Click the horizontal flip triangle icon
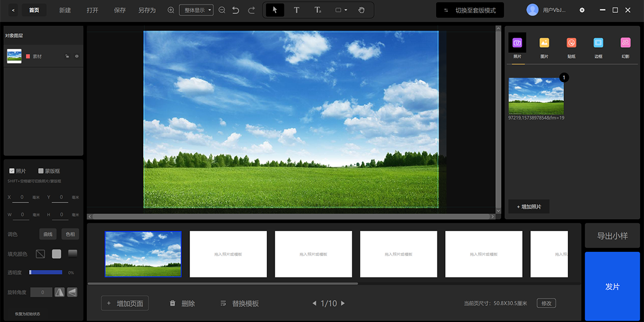Viewport: 644px width, 322px height. pos(60,292)
